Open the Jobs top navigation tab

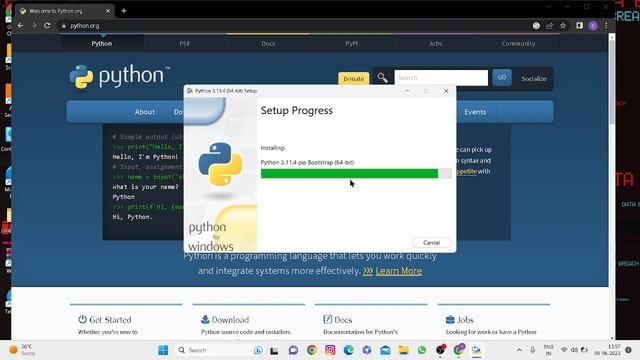click(x=435, y=43)
